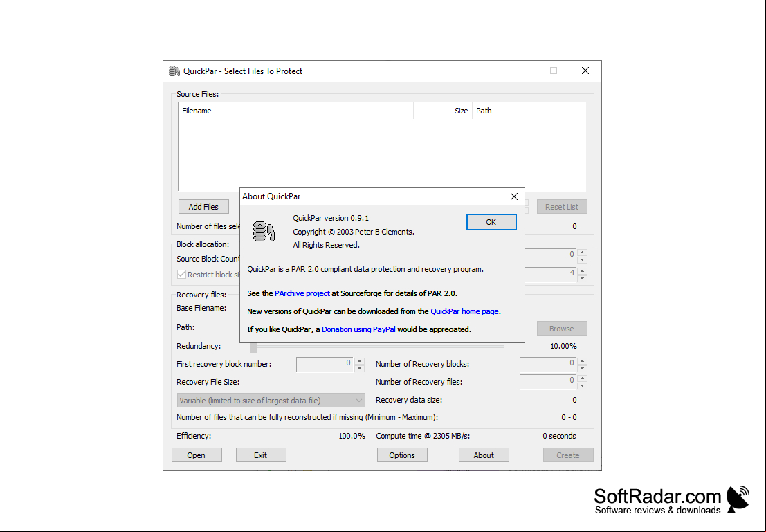Click the "QuickPar version 0.9.1" text

(x=331, y=218)
